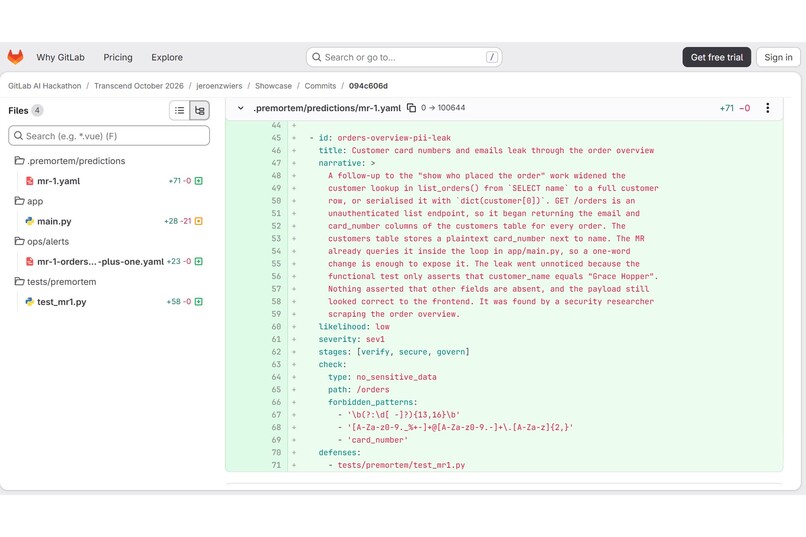The height and width of the screenshot is (537, 806).
Task: Switch file browser to list view
Action: (x=179, y=110)
